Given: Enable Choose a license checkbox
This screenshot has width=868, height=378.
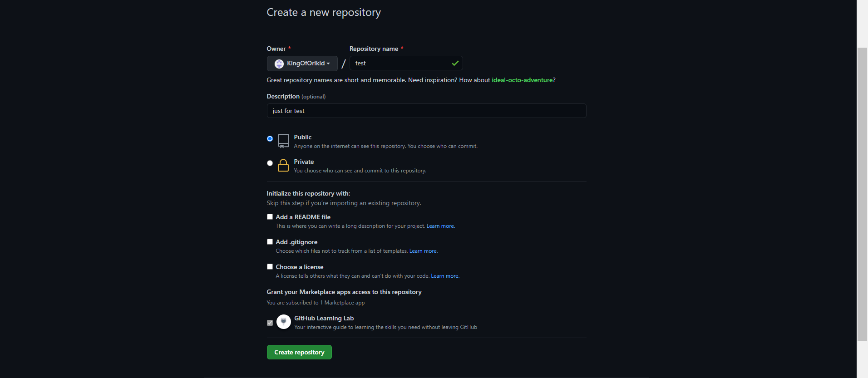Looking at the screenshot, I should (270, 267).
